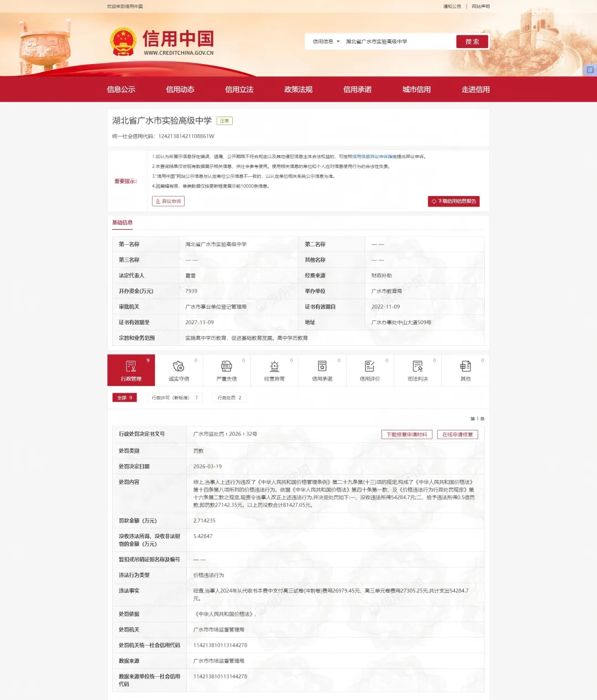The height and width of the screenshot is (700, 597).
Task: Go to the 信用动态 menu
Action: click(180, 90)
